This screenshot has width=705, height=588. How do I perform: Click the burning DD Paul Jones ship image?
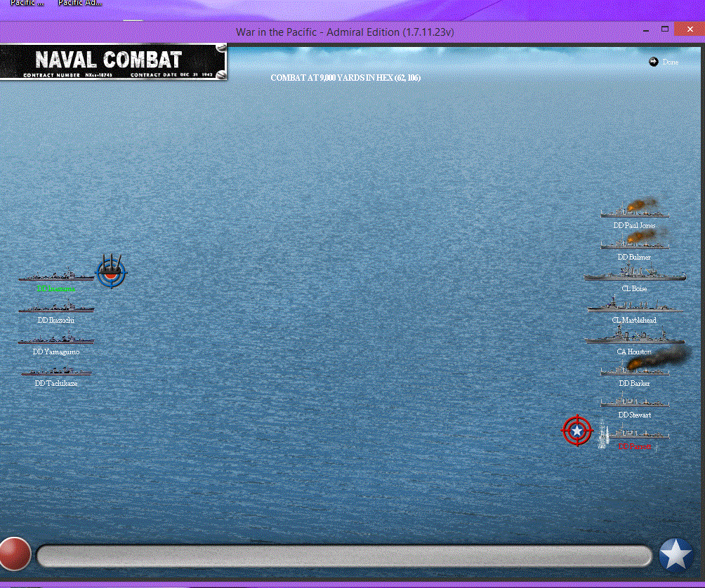(x=635, y=209)
